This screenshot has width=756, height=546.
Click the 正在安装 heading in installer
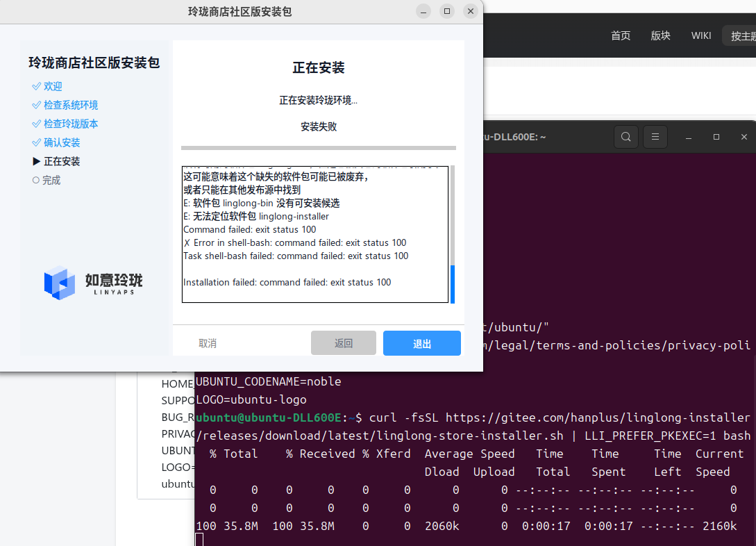pyautogui.click(x=319, y=68)
